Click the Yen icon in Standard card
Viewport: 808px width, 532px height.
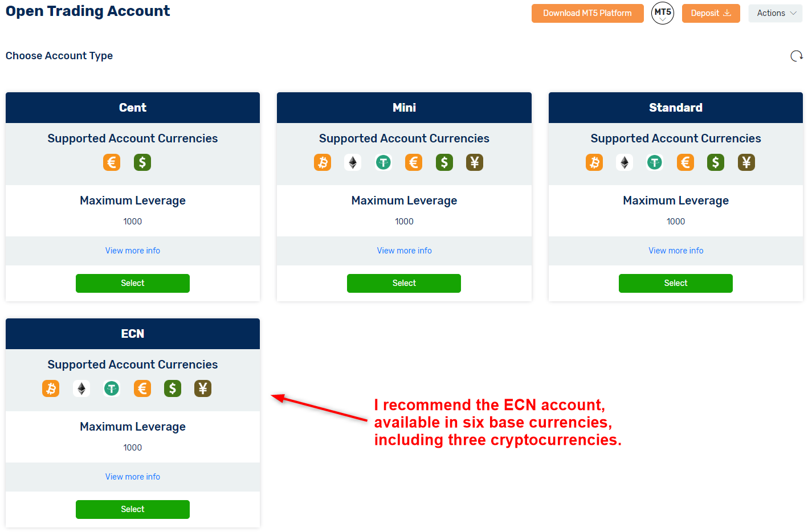746,162
